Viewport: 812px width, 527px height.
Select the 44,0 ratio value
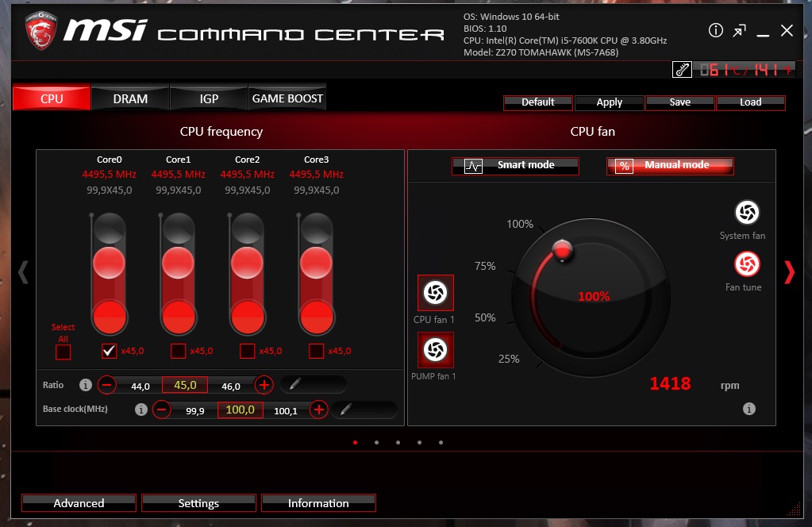click(x=140, y=387)
